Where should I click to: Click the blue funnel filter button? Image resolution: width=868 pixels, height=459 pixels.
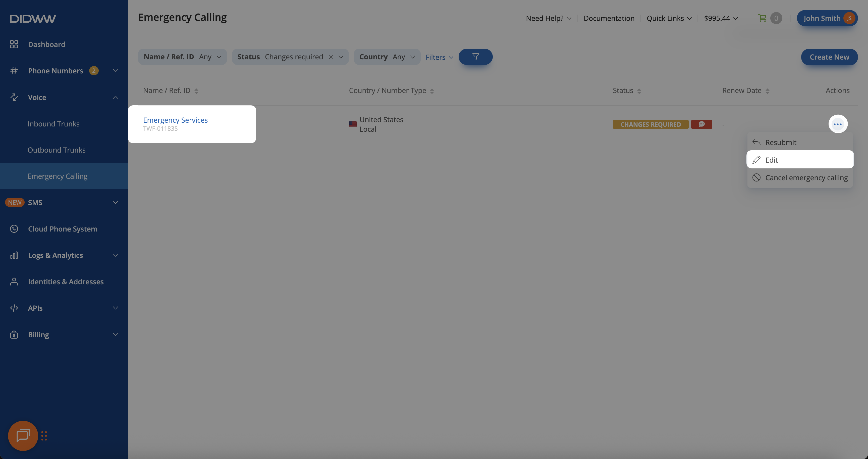click(x=475, y=57)
